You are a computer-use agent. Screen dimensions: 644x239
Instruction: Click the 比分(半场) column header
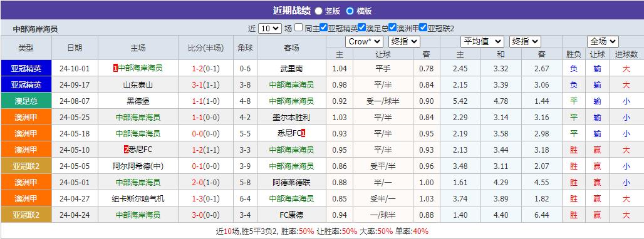pyautogui.click(x=205, y=48)
